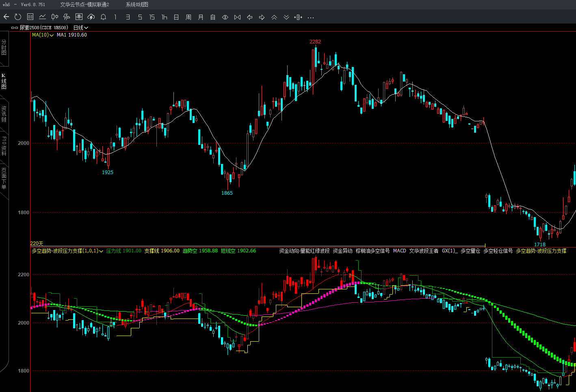This screenshot has width=576, height=392.
Task: Expand the 多空趋势-波段压力支撑(1,0,1) indicator dropdown
Action: [67, 251]
